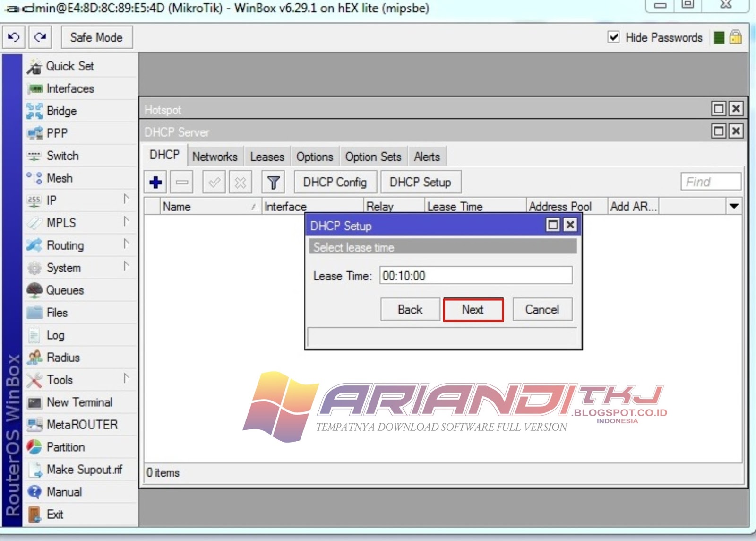Open the column selection dropdown arrow
This screenshot has height=541, width=756.
tap(734, 206)
